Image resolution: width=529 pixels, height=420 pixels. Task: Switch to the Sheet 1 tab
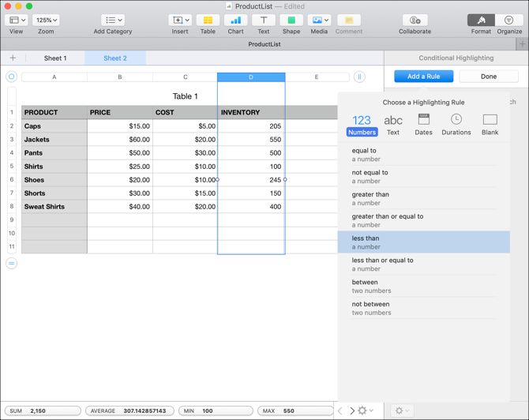pos(55,58)
